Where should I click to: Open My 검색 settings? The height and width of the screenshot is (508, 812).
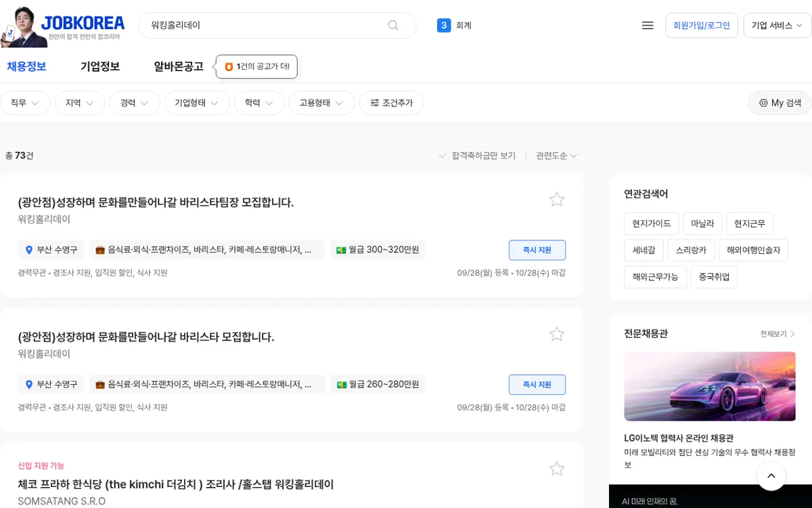coord(780,103)
